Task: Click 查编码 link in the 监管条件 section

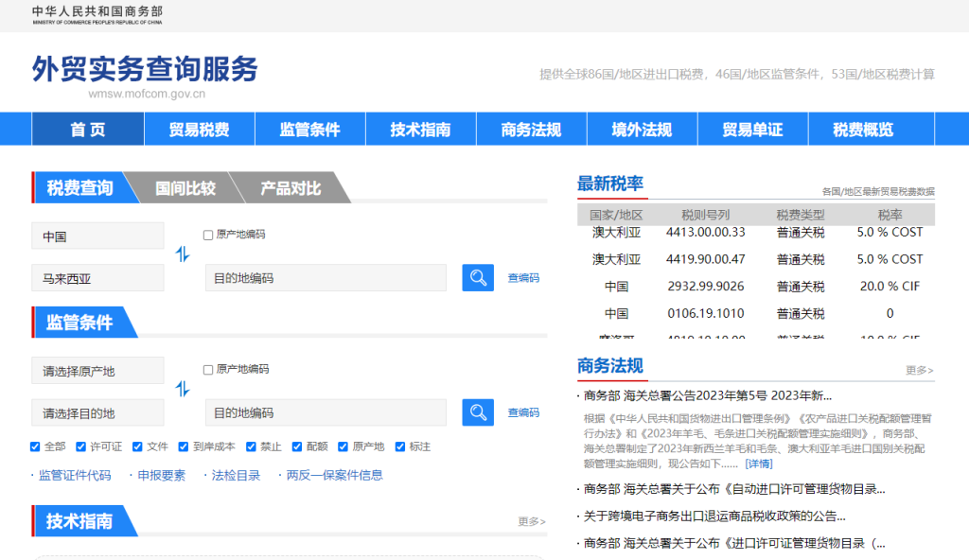Action: [x=523, y=412]
